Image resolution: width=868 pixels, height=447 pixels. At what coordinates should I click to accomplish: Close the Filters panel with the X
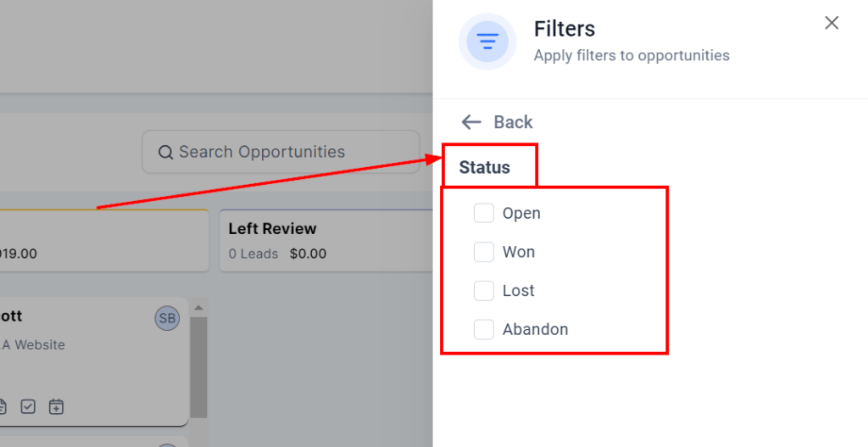click(832, 23)
